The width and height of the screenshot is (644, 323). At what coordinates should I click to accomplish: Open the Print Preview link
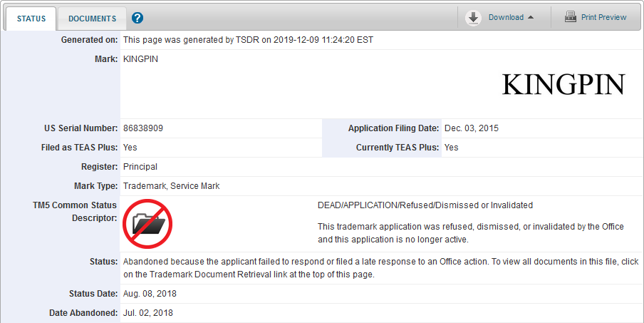click(604, 17)
